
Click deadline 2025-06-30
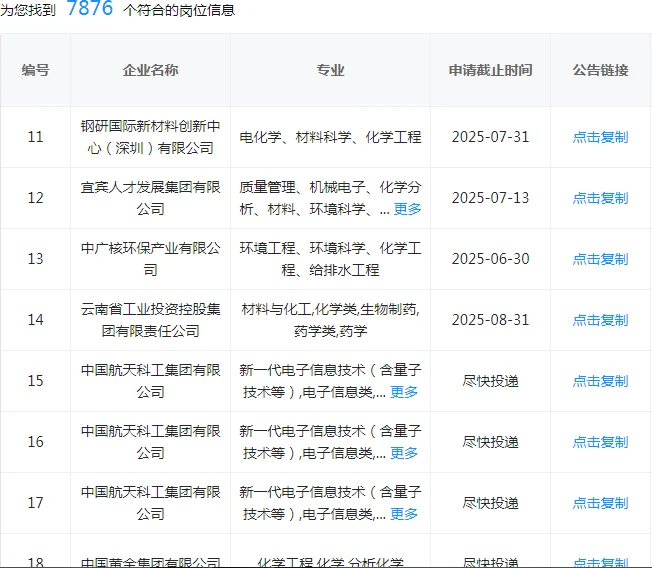point(490,259)
